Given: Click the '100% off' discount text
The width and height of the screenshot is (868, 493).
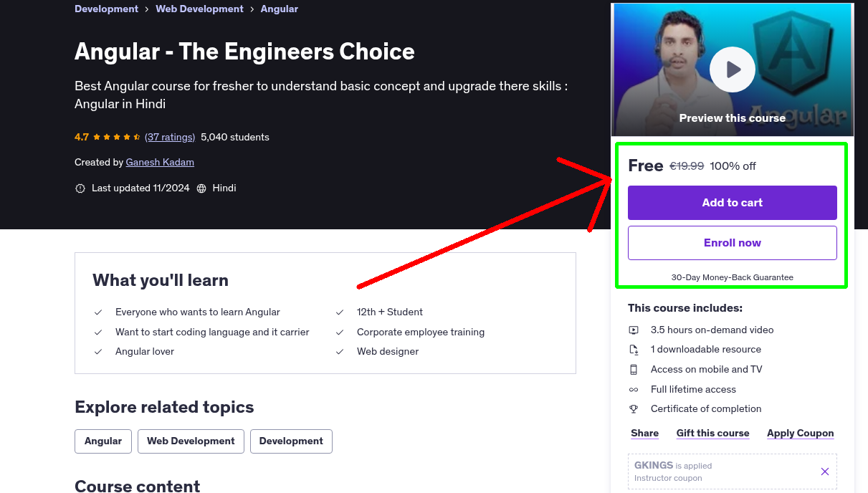Looking at the screenshot, I should [733, 166].
